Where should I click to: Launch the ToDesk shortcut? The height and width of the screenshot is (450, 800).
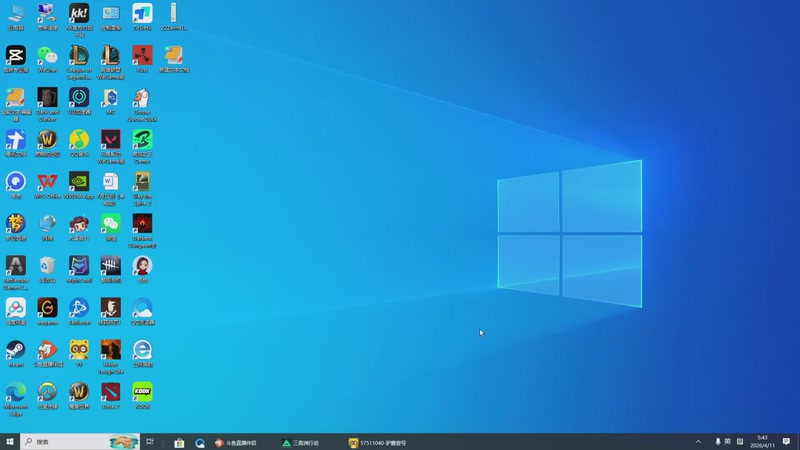142,17
